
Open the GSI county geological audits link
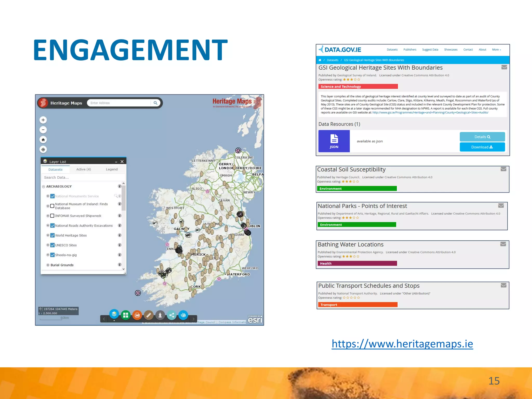(x=430, y=112)
